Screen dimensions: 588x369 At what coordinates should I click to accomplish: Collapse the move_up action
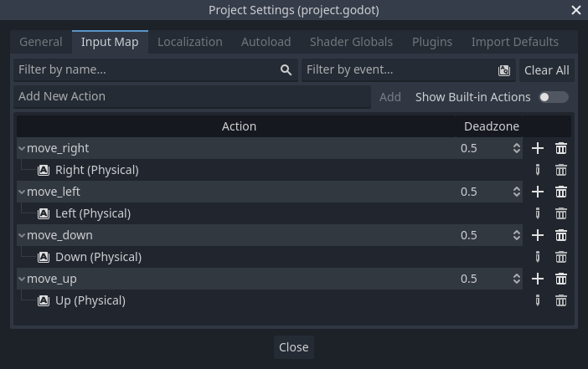[22, 279]
